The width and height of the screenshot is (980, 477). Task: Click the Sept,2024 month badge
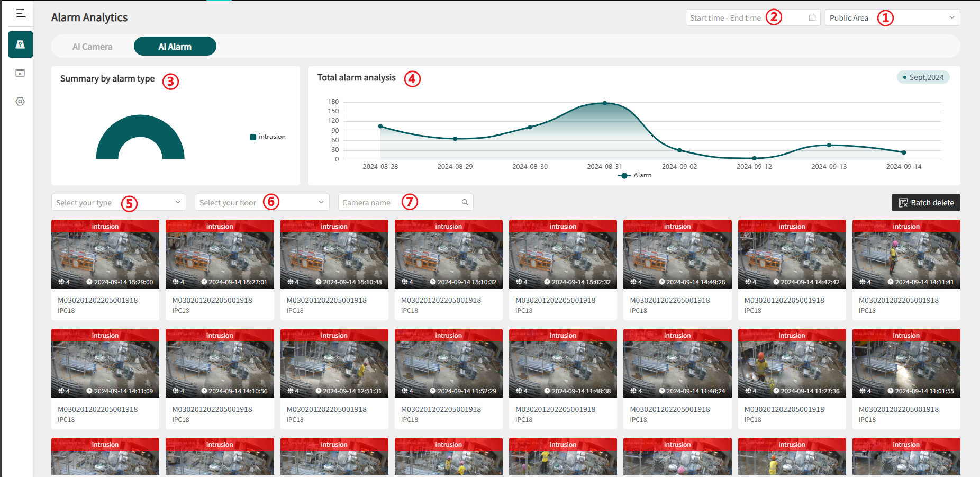pyautogui.click(x=923, y=77)
